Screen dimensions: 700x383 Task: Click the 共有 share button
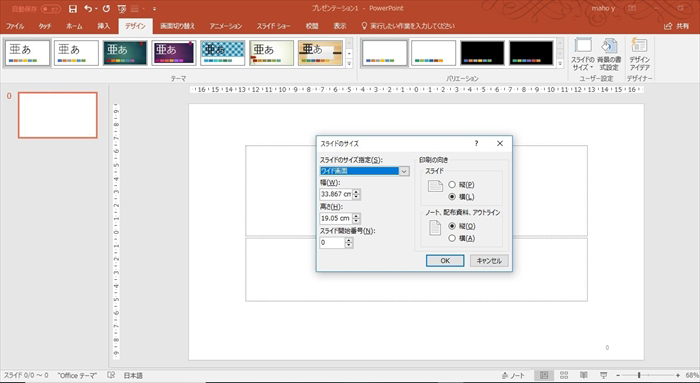tap(676, 26)
